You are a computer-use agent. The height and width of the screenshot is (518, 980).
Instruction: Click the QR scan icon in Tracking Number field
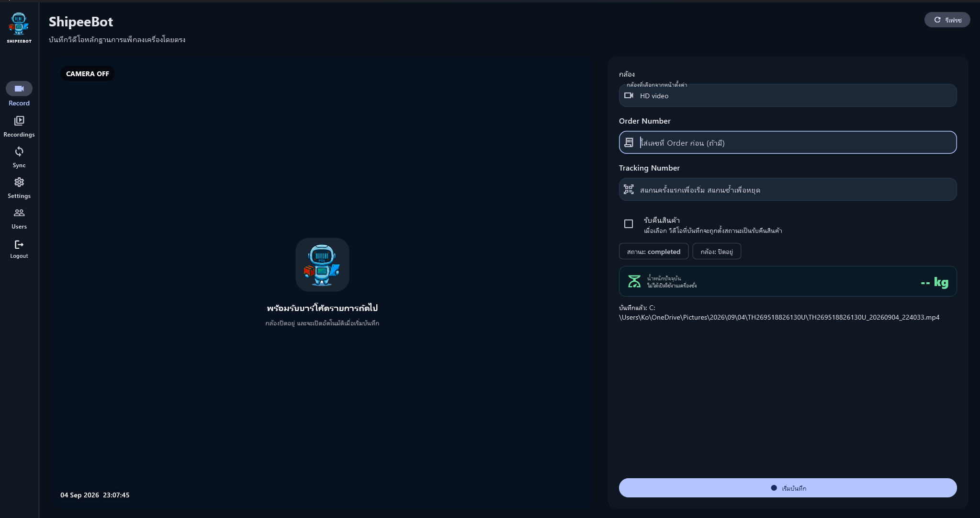(x=629, y=189)
